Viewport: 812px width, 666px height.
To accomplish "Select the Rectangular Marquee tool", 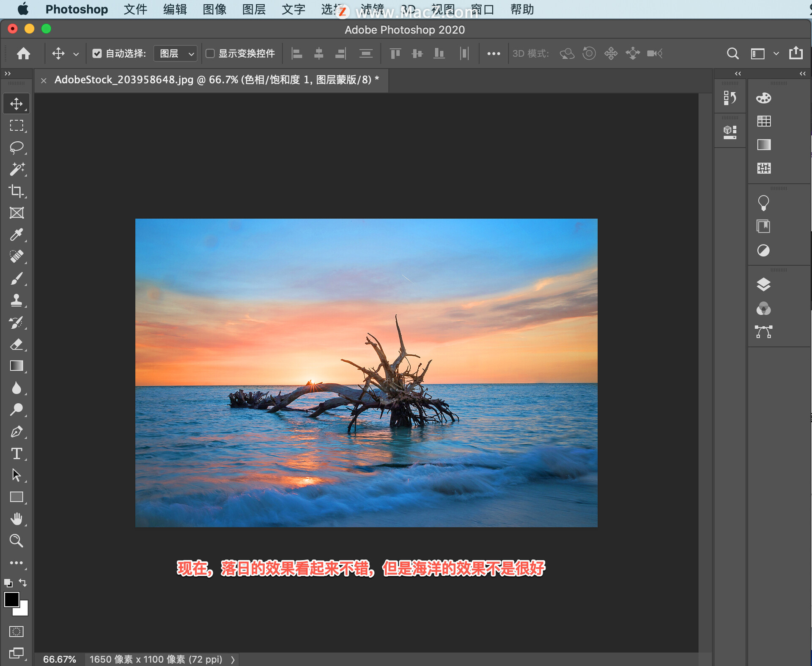I will 16,126.
